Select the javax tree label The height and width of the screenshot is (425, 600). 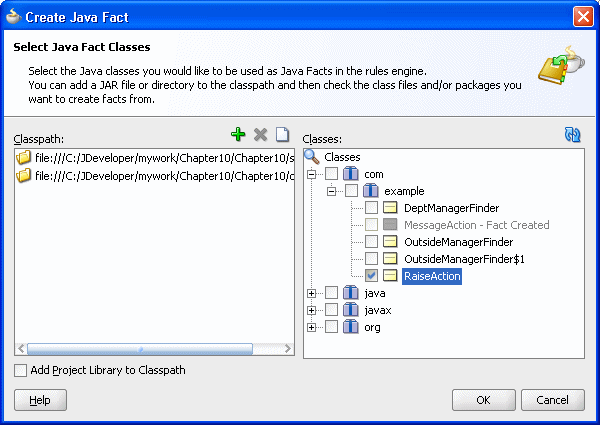pyautogui.click(x=378, y=310)
